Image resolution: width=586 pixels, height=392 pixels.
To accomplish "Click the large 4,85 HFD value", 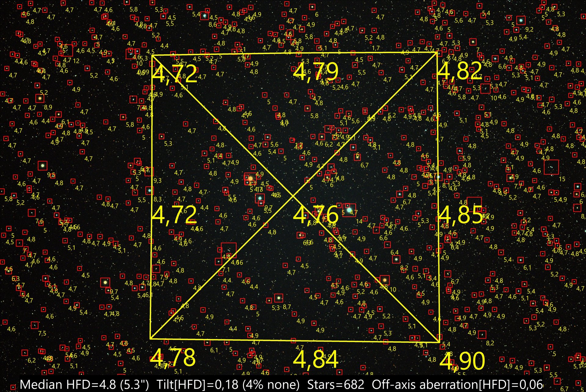I will pyautogui.click(x=461, y=215).
